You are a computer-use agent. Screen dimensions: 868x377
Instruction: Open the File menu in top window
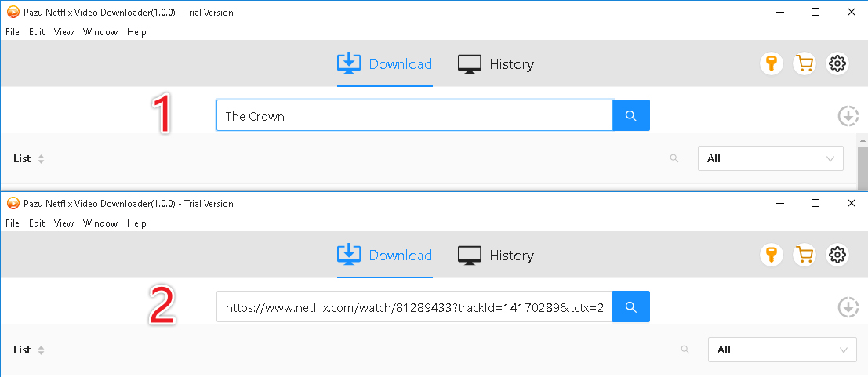(x=13, y=32)
